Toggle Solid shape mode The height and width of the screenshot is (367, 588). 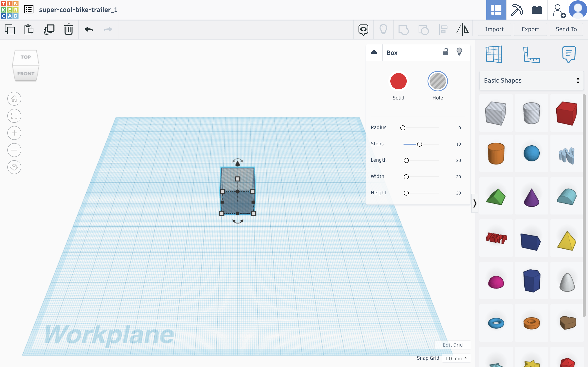click(398, 81)
